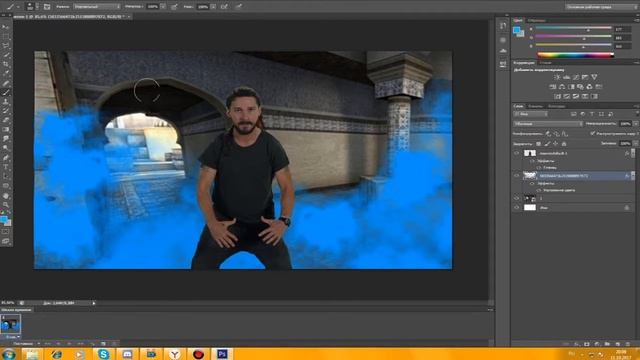
Task: Open the Windows Start button
Action: point(8,354)
